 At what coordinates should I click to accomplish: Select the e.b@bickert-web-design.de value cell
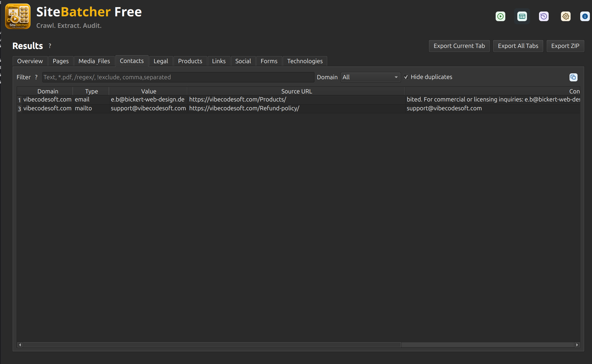point(148,100)
